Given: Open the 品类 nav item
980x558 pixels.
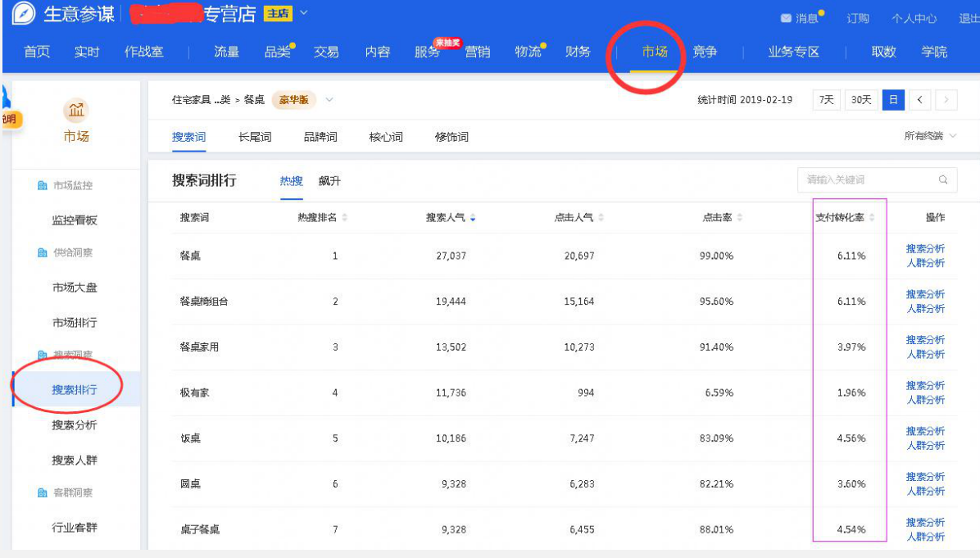Looking at the screenshot, I should click(x=277, y=52).
